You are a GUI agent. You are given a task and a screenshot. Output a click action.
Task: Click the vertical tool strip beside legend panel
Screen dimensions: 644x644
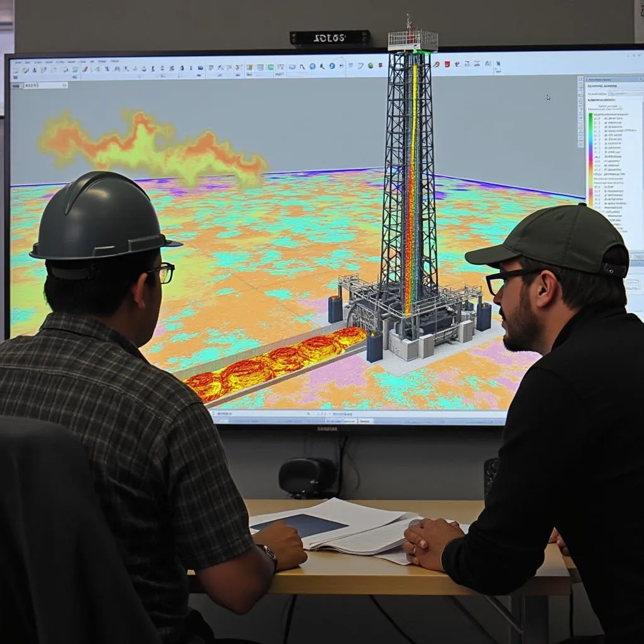[580, 112]
